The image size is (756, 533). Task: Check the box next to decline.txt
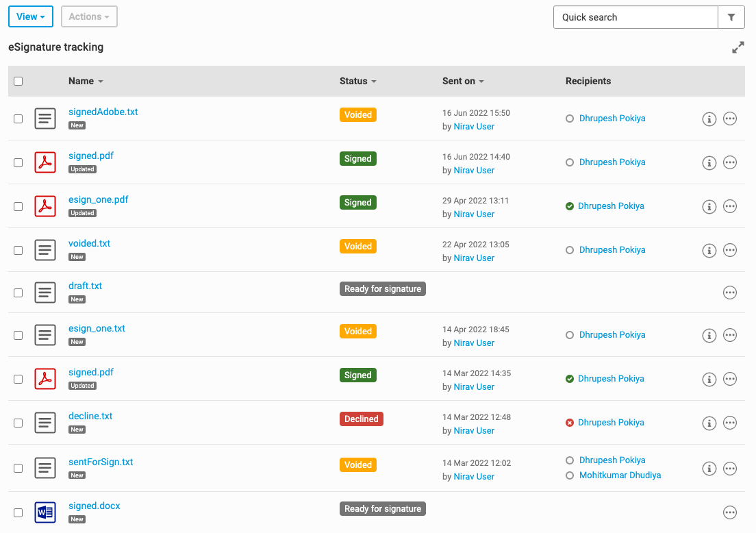click(18, 423)
